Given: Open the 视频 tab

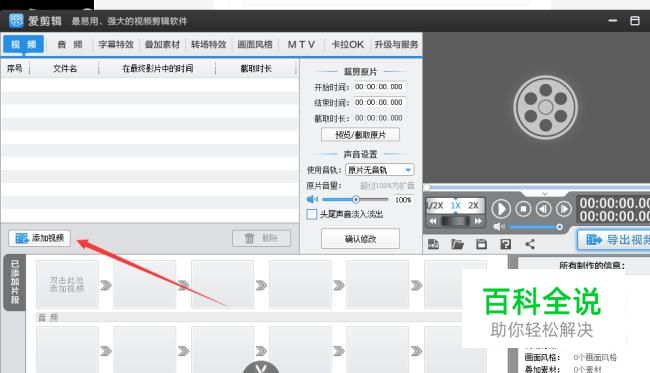Looking at the screenshot, I should (x=23, y=44).
